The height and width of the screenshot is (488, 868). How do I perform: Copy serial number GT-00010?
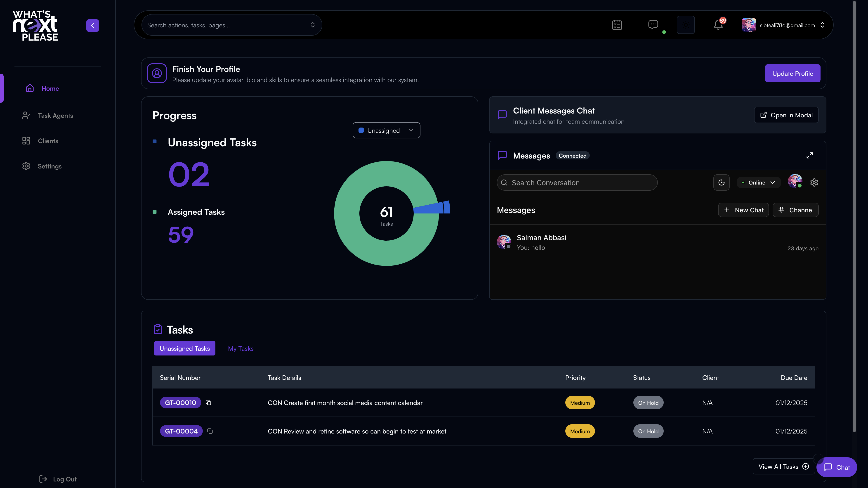pyautogui.click(x=209, y=403)
